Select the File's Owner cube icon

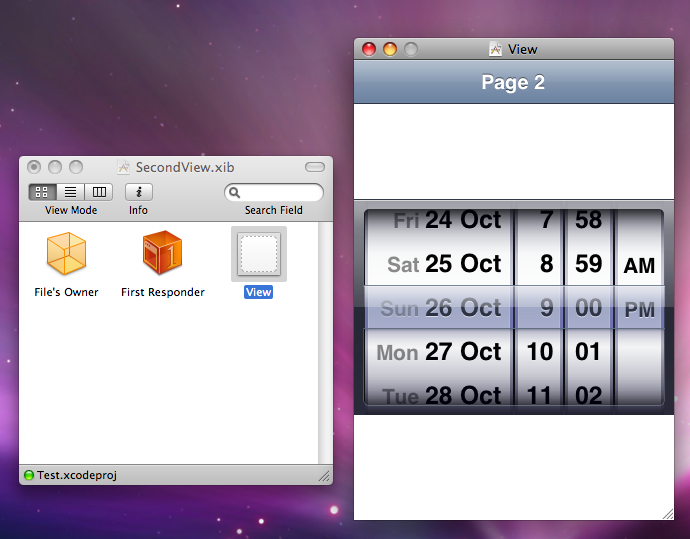click(66, 253)
